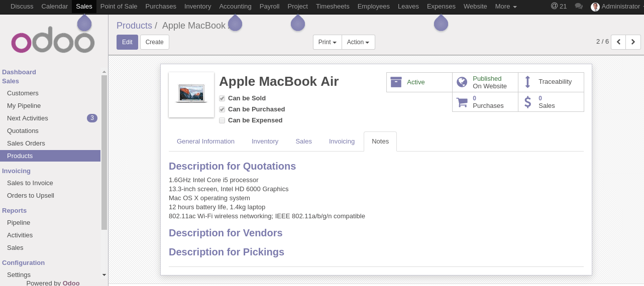Open the Calendar menu
The image size is (644, 286).
[x=55, y=7]
